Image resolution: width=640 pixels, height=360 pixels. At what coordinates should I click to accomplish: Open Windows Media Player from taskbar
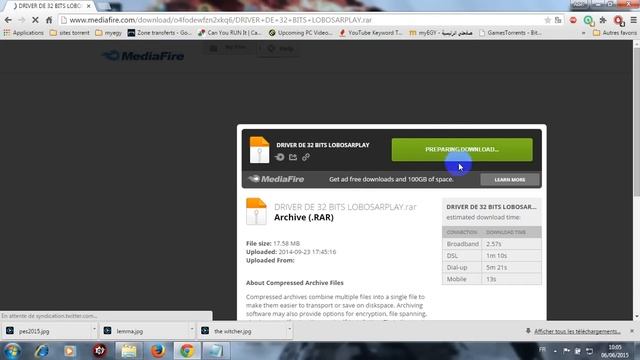[x=70, y=351]
